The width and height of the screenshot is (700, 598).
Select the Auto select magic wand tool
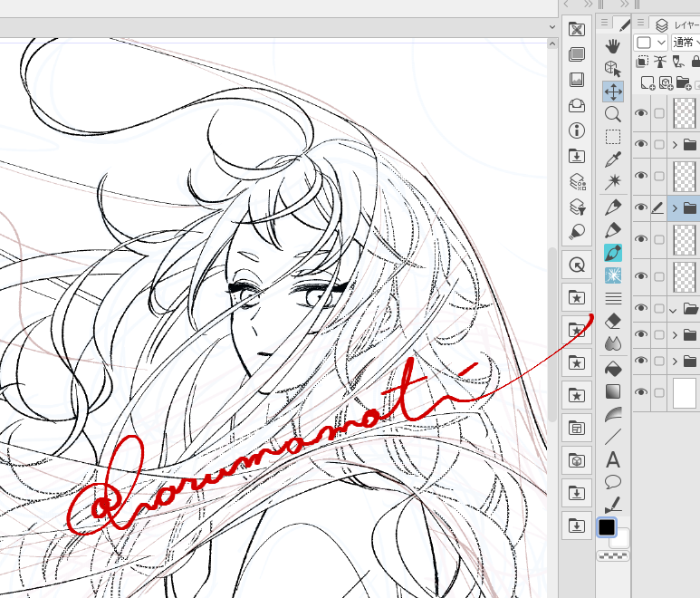613,182
